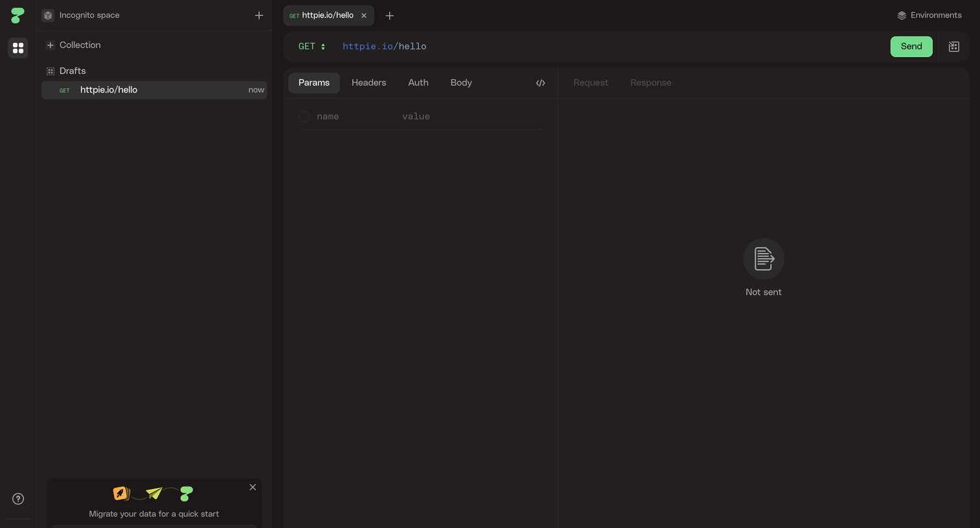Open the code snippet icon
The image size is (980, 528).
[541, 83]
